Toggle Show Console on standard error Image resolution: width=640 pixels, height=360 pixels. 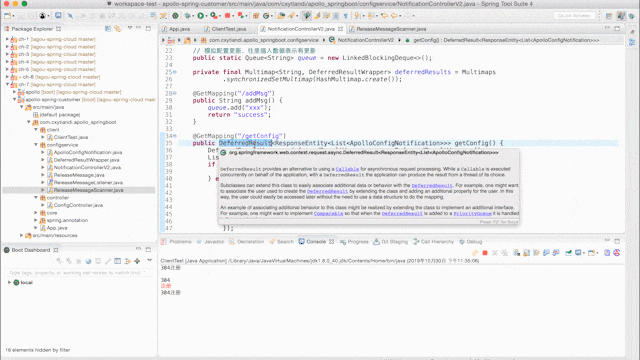coord(556,253)
